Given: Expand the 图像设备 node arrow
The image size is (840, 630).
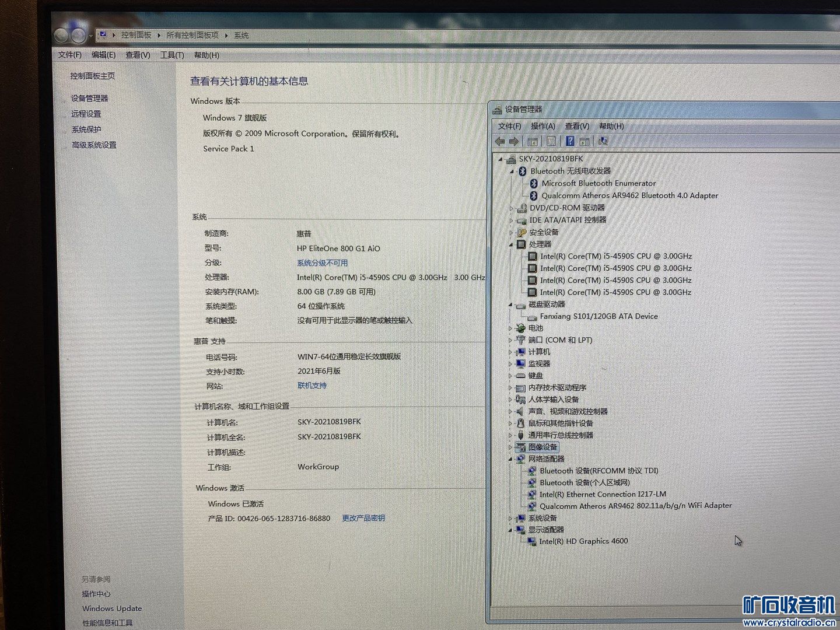Looking at the screenshot, I should pyautogui.click(x=510, y=447).
